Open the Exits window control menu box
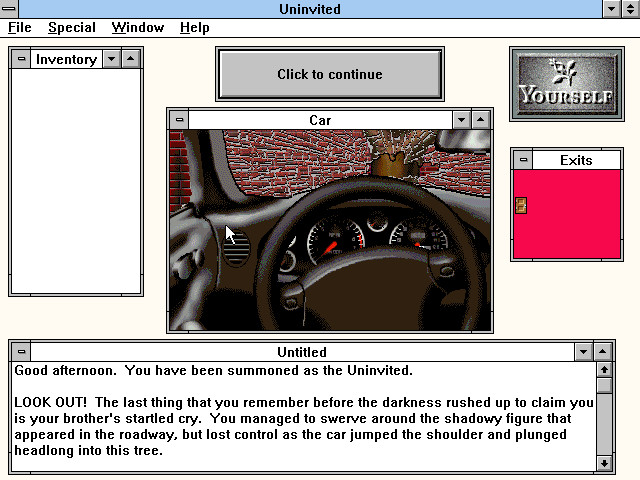This screenshot has height=480, width=640. 523,160
